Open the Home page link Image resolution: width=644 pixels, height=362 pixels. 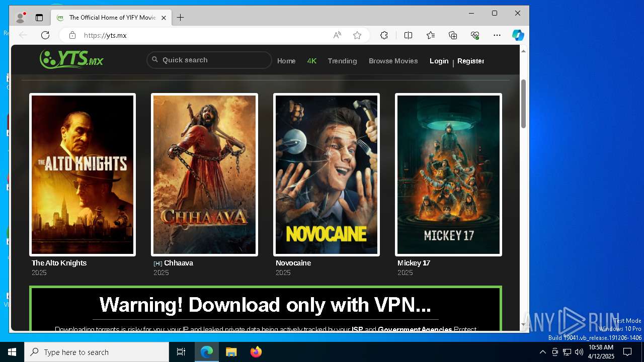click(x=286, y=61)
